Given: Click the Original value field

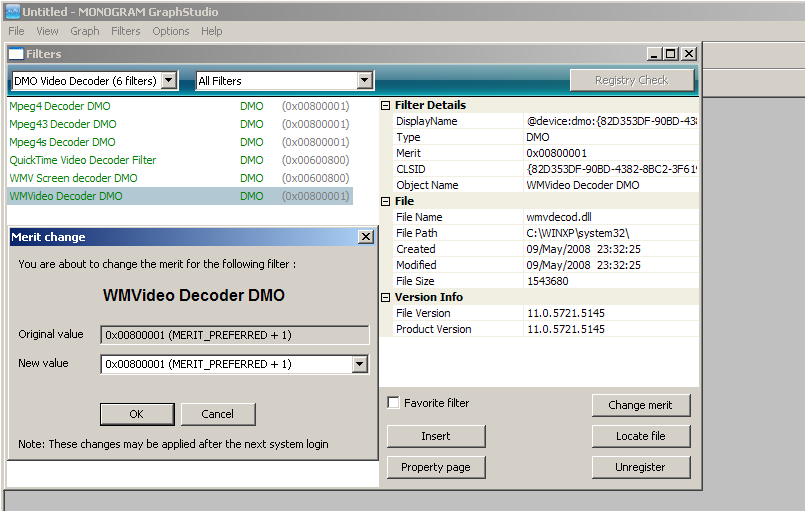Looking at the screenshot, I should [235, 335].
